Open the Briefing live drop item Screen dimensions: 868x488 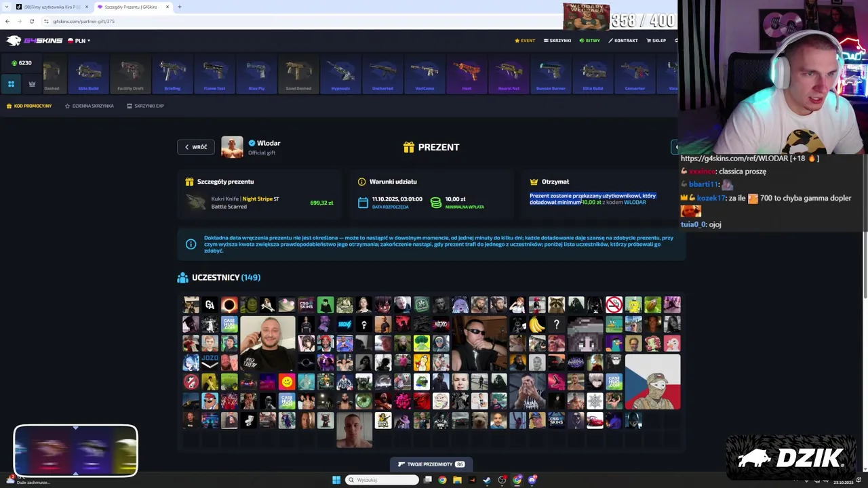172,75
